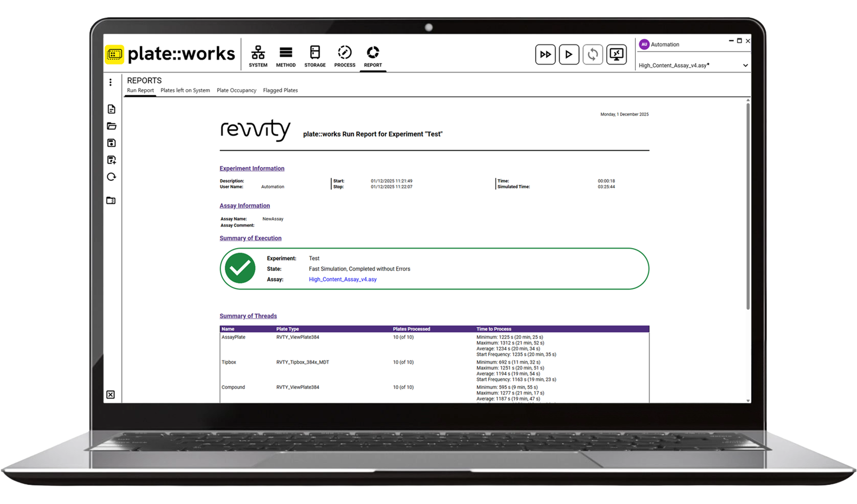Screen dimensions: 857x504
Task: Click the scrollbar down arrow
Action: (748, 401)
